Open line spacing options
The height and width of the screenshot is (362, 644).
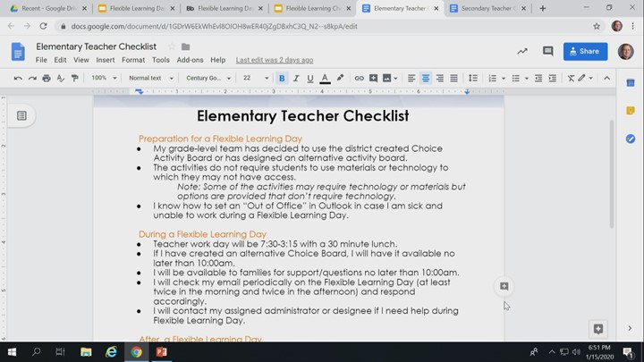click(x=473, y=78)
